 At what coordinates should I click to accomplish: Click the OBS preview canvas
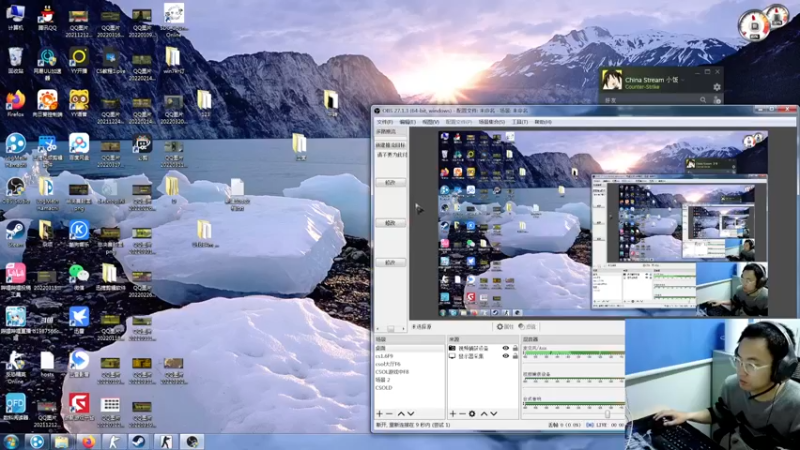[603, 223]
